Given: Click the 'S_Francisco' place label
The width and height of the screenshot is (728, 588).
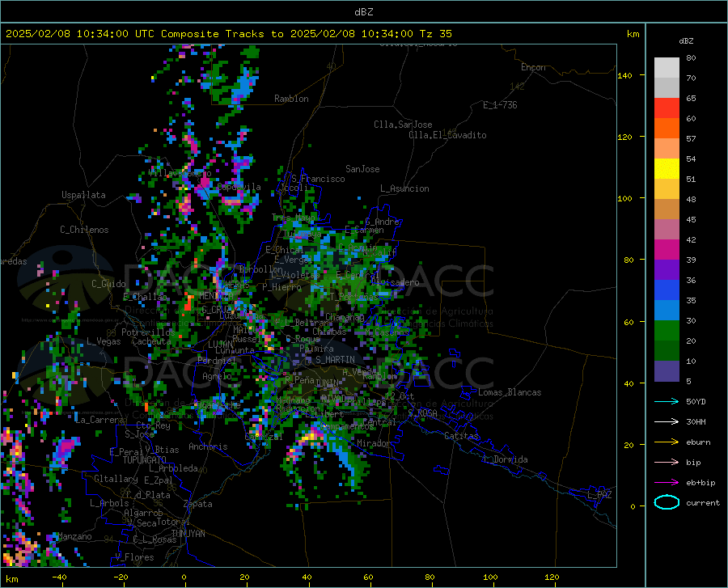Looking at the screenshot, I should pos(318,179).
